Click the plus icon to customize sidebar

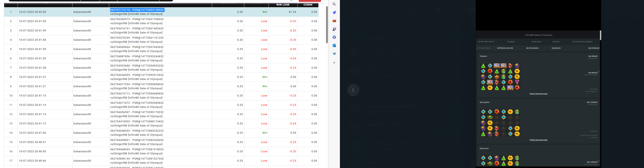point(334,63)
